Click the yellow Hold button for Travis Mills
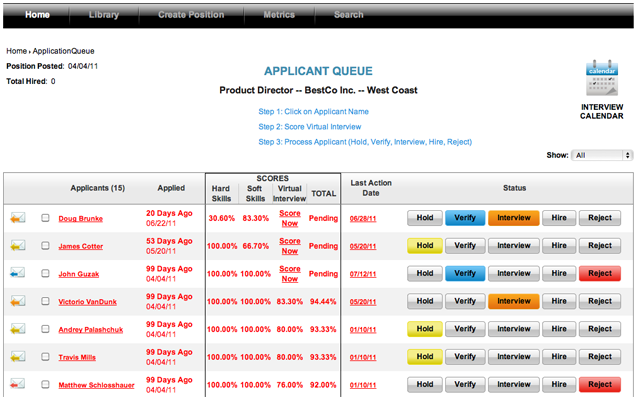640x397 pixels. pos(424,357)
